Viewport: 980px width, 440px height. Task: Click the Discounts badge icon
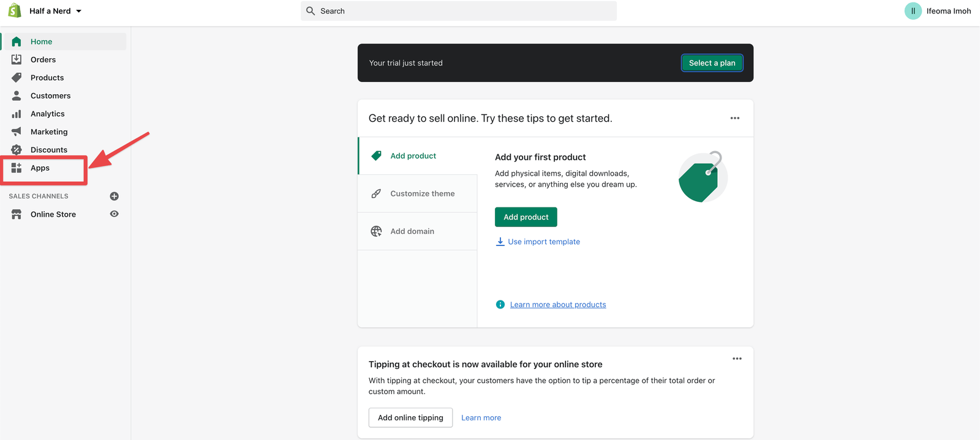(x=17, y=150)
